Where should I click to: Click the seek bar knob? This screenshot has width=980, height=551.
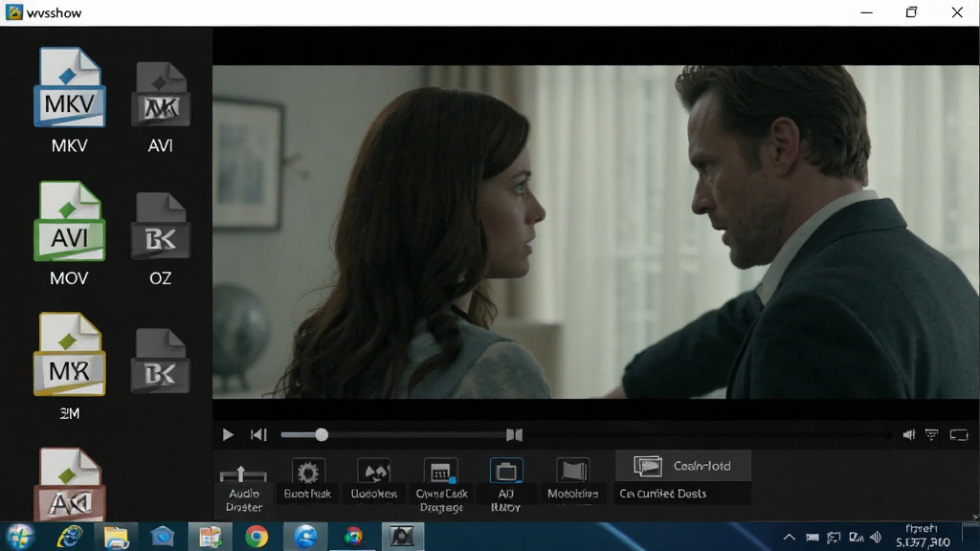click(x=322, y=435)
